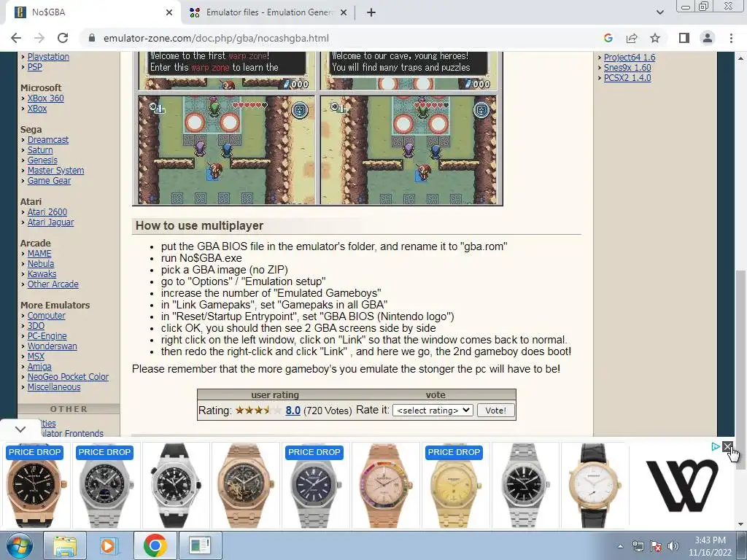Image resolution: width=747 pixels, height=560 pixels.
Task: Toggle the browser side panel
Action: (684, 38)
